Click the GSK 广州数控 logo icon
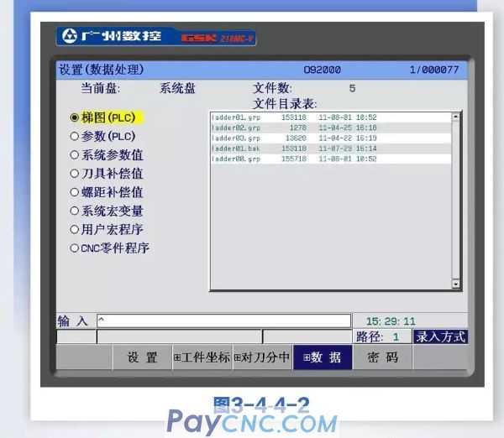 point(69,37)
